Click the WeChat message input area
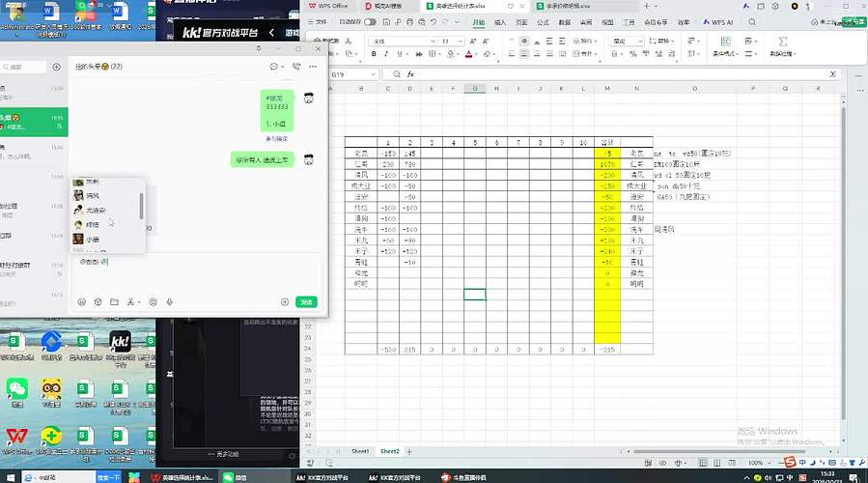The image size is (868, 483). tap(197, 274)
